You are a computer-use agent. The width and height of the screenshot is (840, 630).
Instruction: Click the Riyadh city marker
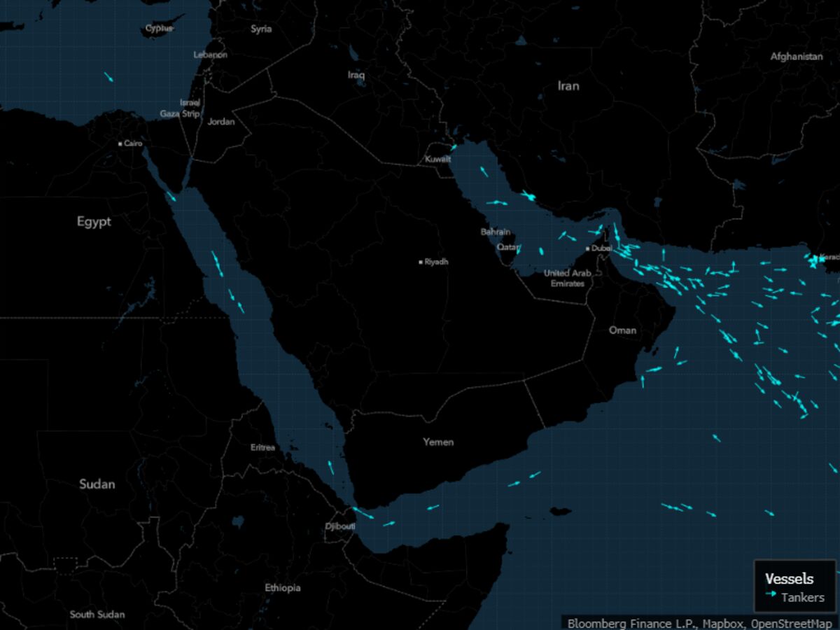pos(421,262)
